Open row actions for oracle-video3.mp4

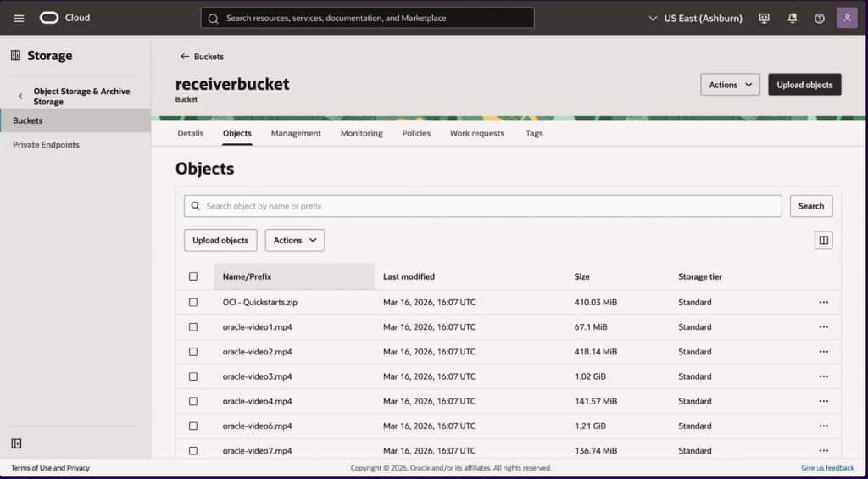[x=824, y=376]
